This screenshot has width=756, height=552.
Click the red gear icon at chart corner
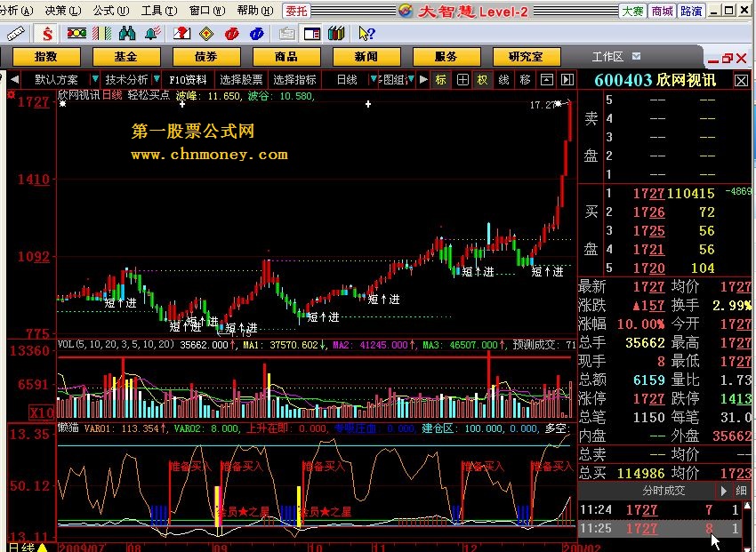click(11, 94)
